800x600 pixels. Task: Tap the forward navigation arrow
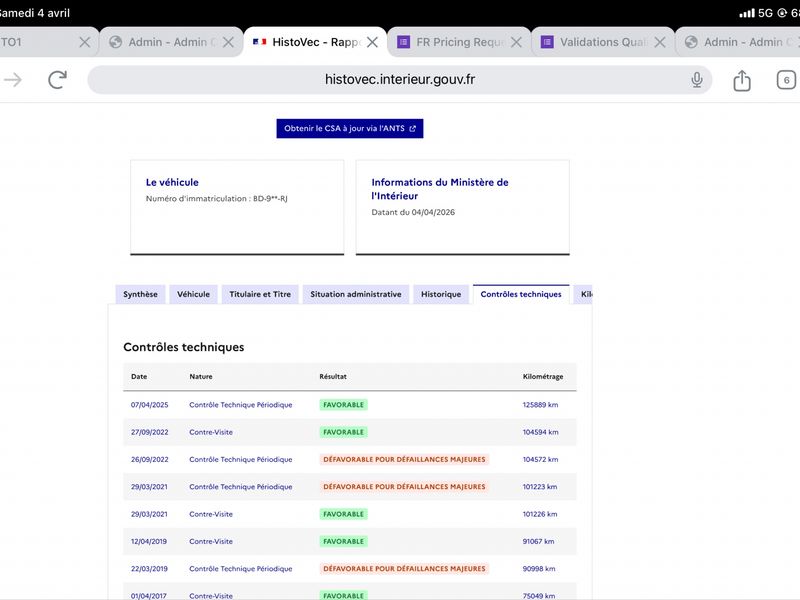(13, 80)
